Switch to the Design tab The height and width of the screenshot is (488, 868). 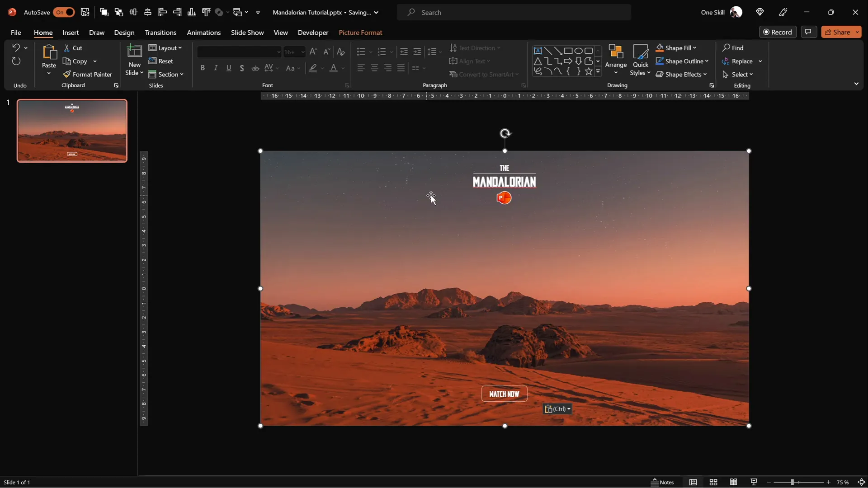tap(124, 33)
